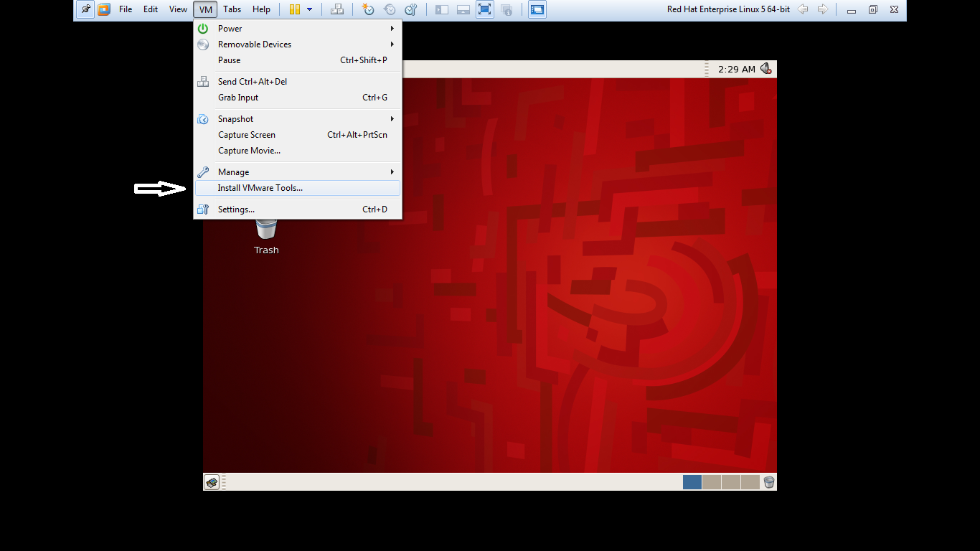Close the open VM menu via its title
Image resolution: width=980 pixels, height=551 pixels.
pos(206,9)
